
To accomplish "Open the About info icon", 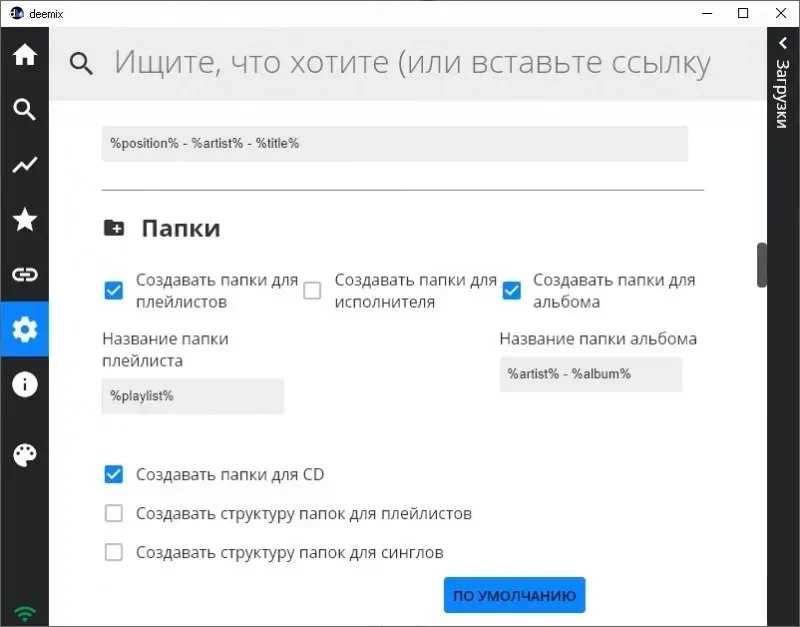I will [x=24, y=384].
